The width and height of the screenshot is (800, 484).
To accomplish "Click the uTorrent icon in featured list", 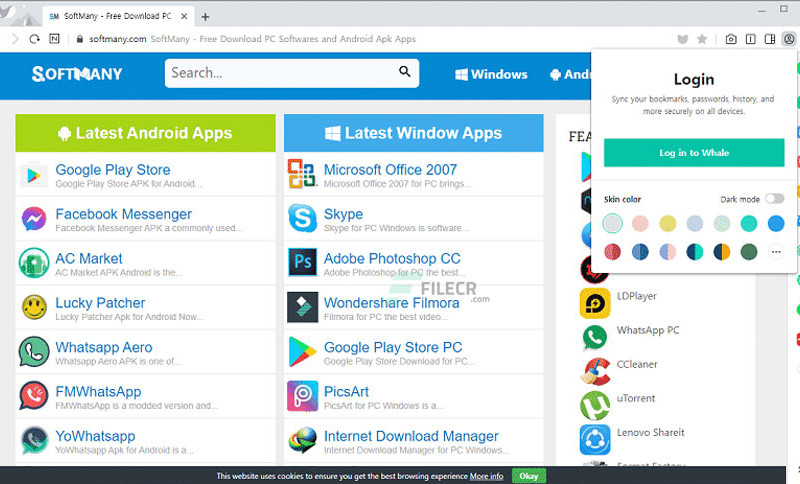I will [595, 405].
